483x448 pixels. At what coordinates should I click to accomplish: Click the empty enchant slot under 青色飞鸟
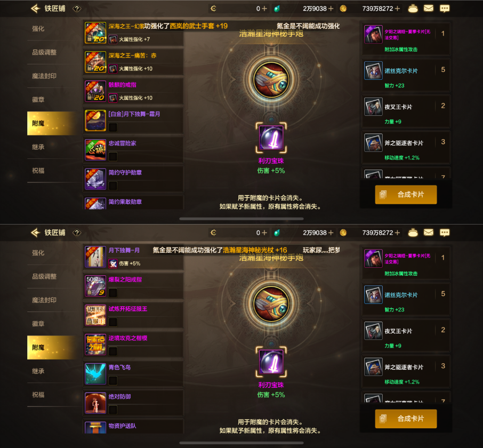point(112,380)
